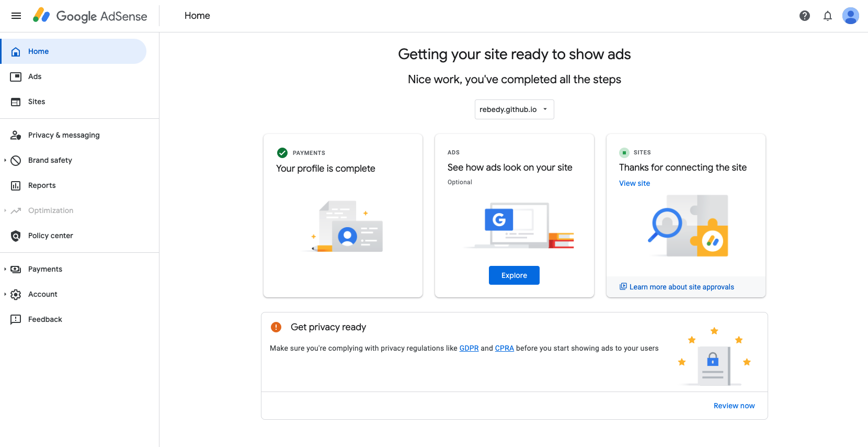Click the privacy lock illustration
The width and height of the screenshot is (868, 447).
click(x=714, y=357)
